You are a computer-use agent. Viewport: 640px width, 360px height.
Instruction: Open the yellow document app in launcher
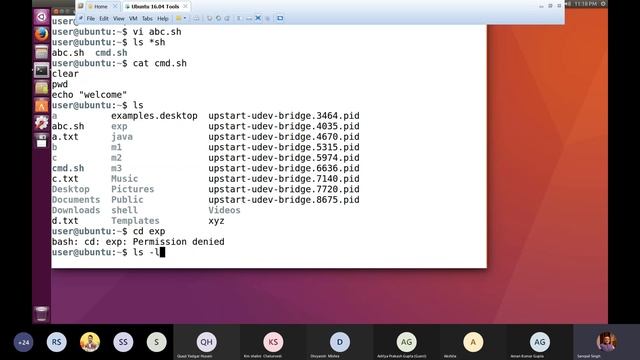click(x=41, y=88)
